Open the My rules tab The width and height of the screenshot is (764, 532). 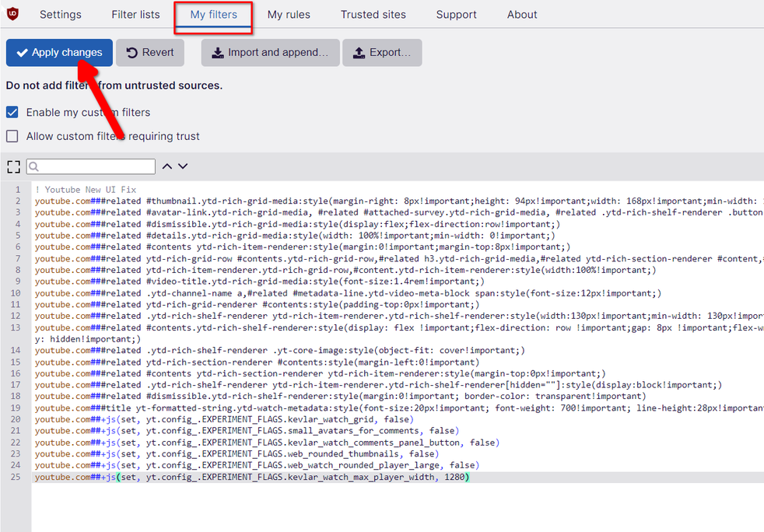(x=289, y=15)
